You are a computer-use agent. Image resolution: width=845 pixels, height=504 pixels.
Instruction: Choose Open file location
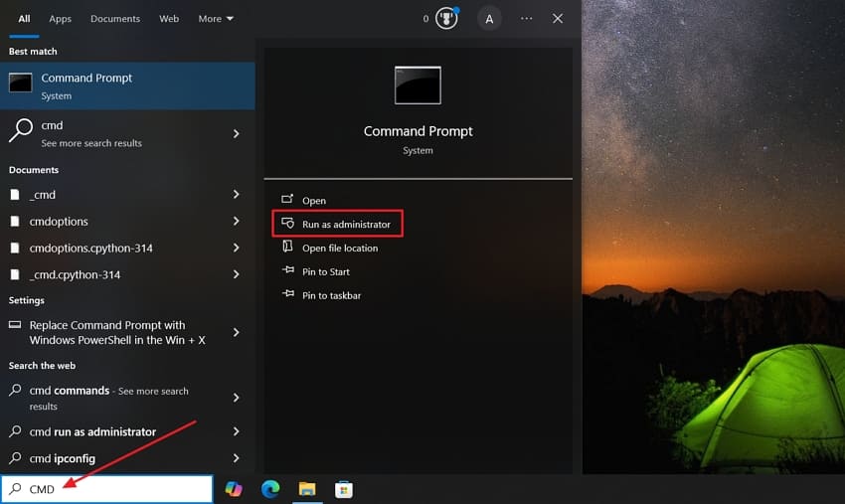pos(340,248)
